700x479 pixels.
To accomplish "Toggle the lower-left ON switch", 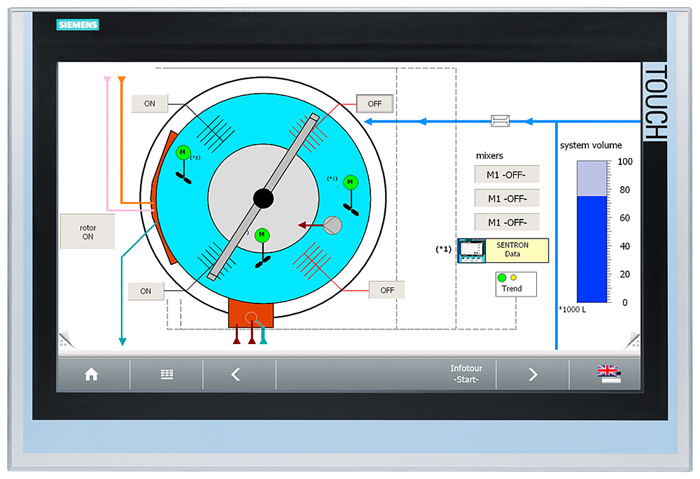I will coord(146,291).
